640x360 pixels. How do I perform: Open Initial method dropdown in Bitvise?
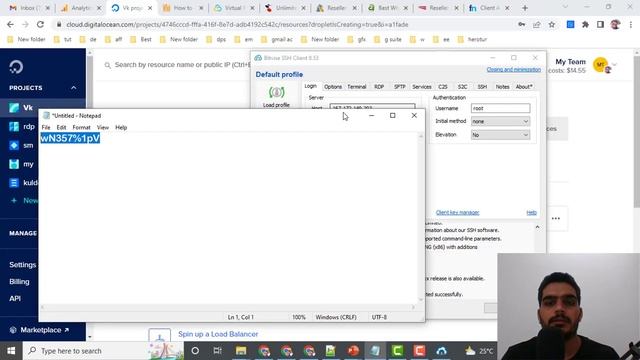500,121
